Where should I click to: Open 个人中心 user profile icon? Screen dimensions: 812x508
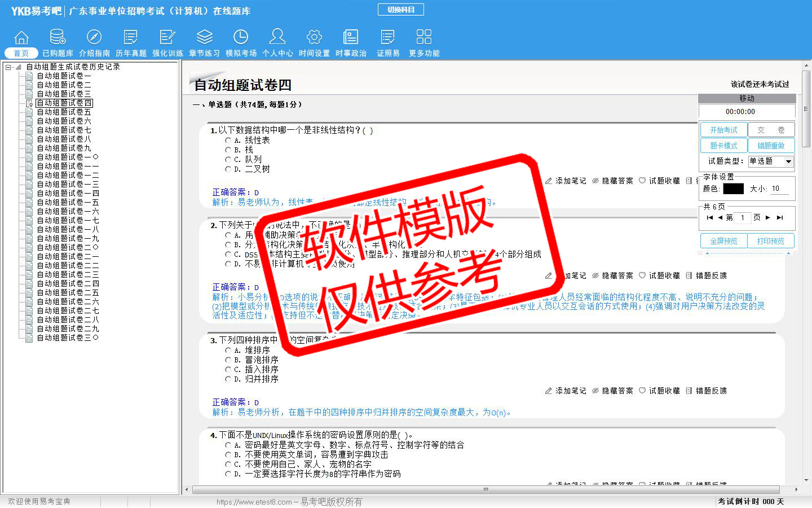click(277, 38)
